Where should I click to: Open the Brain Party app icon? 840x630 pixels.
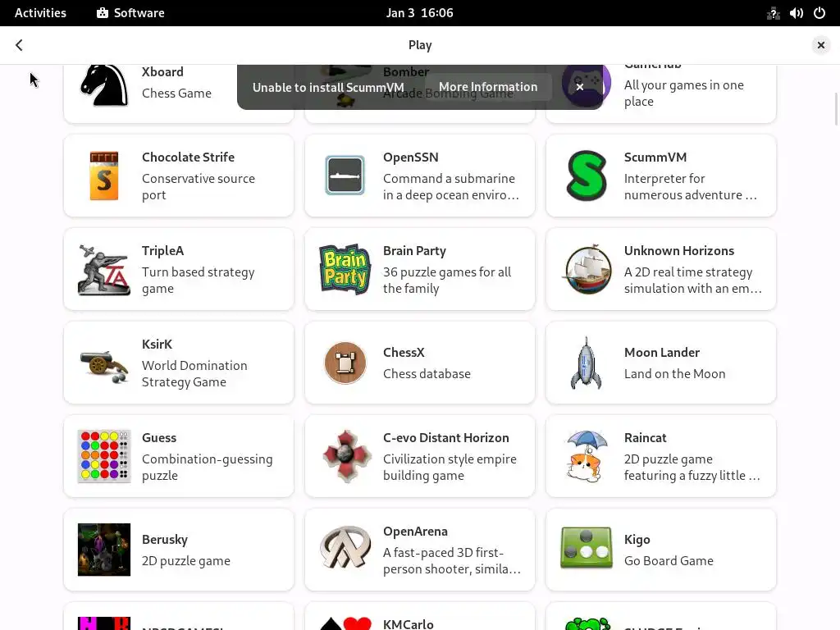pyautogui.click(x=345, y=269)
